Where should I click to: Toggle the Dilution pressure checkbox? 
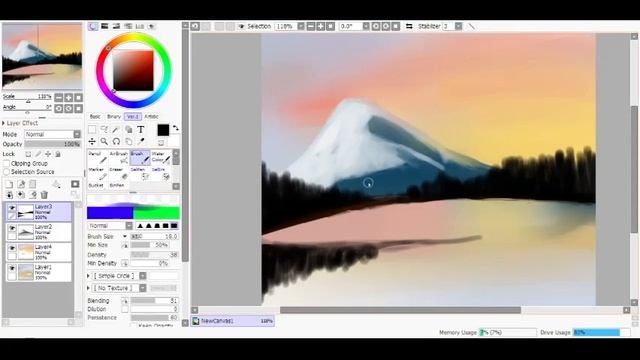coord(125,309)
